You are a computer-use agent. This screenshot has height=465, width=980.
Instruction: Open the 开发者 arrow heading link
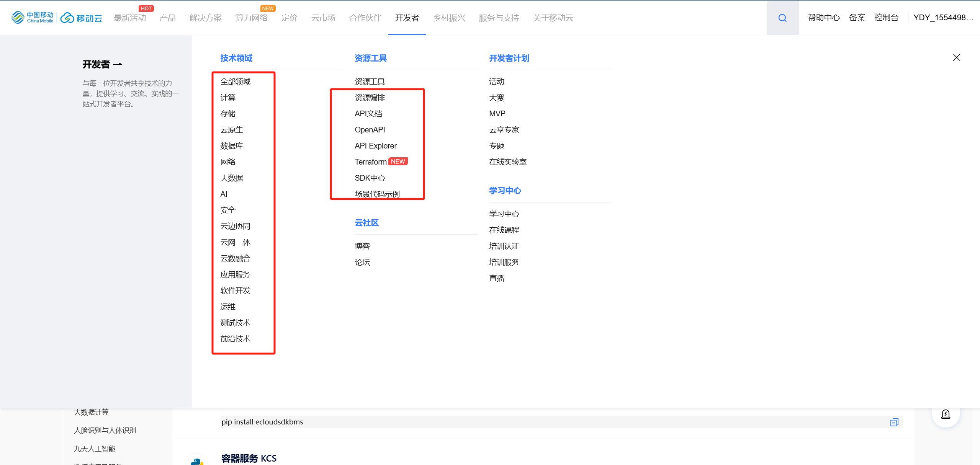point(102,64)
